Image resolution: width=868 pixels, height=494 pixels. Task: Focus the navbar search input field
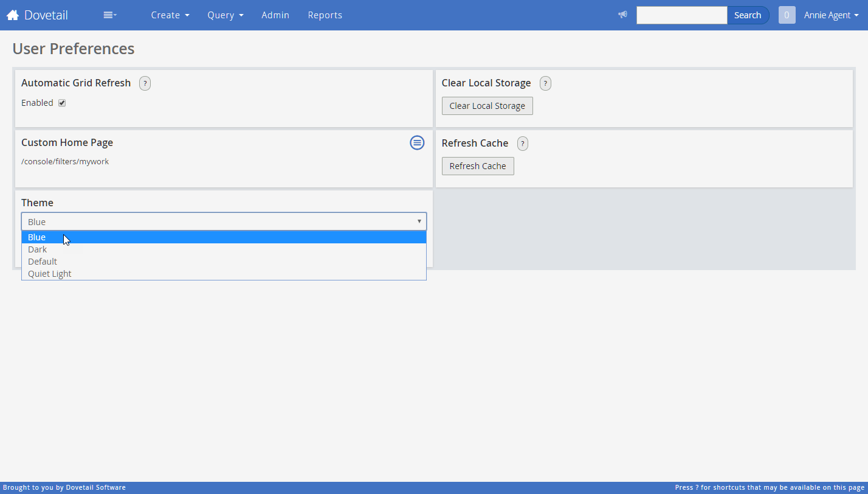(681, 15)
